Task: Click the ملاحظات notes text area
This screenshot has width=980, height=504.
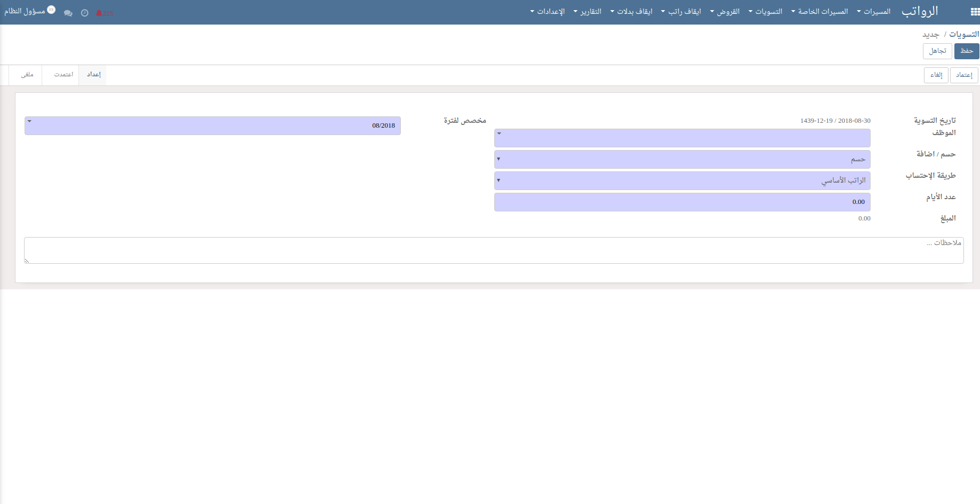Action: click(494, 250)
